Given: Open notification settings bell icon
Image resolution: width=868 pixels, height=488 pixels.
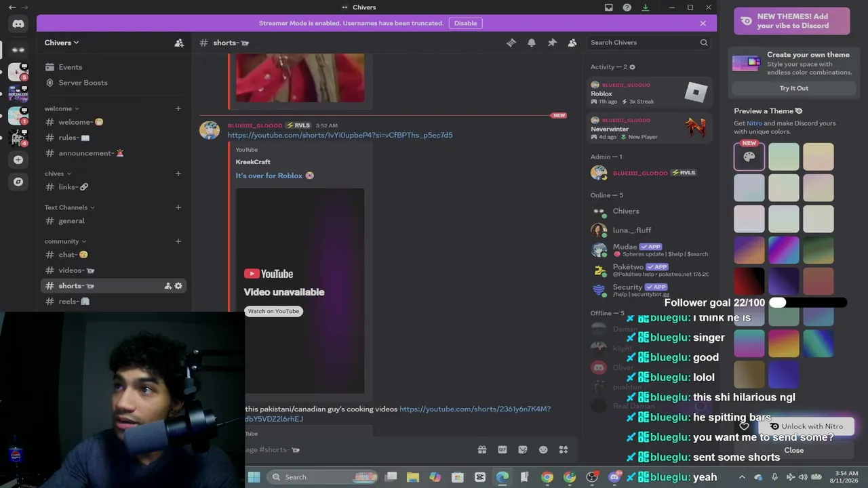Looking at the screenshot, I should pos(532,43).
